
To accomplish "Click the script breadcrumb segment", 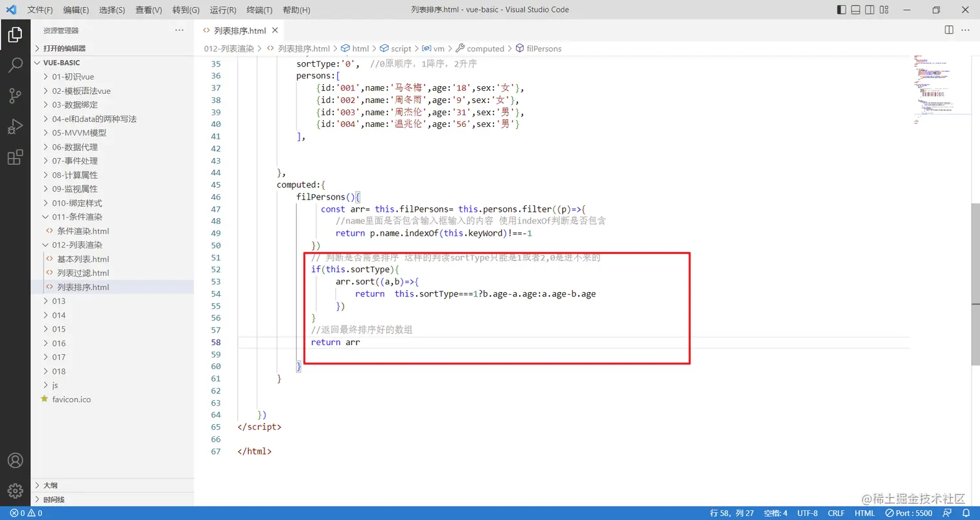I will click(395, 49).
